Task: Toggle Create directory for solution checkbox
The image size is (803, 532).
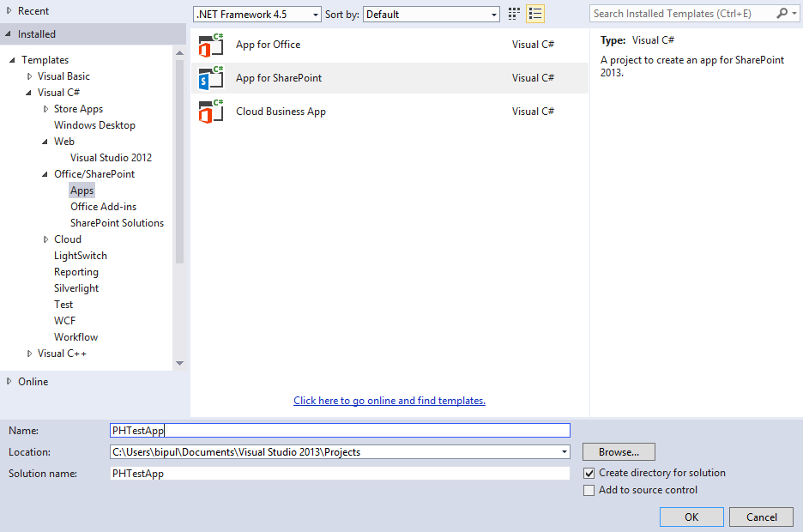Action: 589,473
